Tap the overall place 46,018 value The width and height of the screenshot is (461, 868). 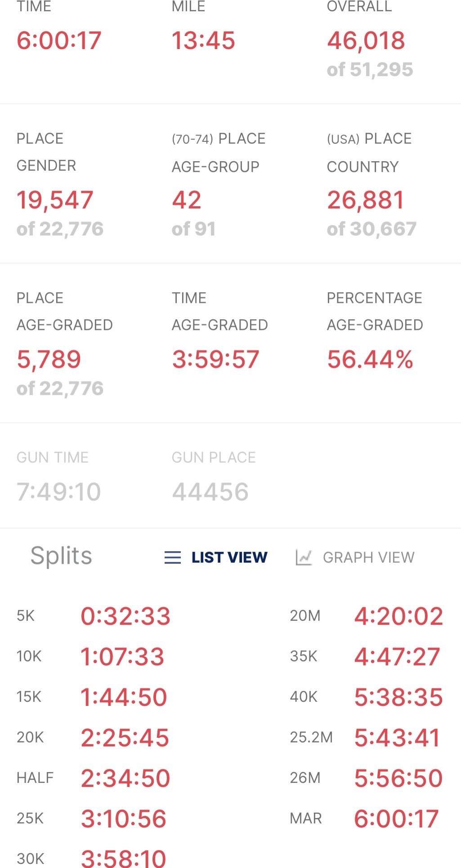click(366, 41)
